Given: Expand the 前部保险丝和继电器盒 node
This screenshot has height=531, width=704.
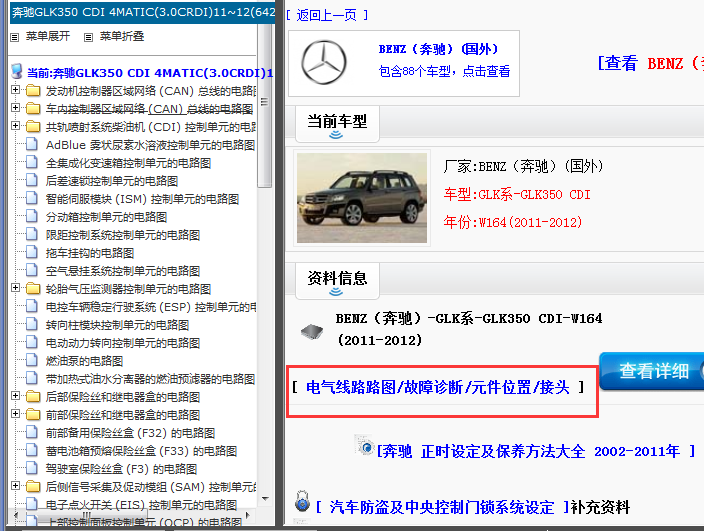Looking at the screenshot, I should [x=15, y=413].
